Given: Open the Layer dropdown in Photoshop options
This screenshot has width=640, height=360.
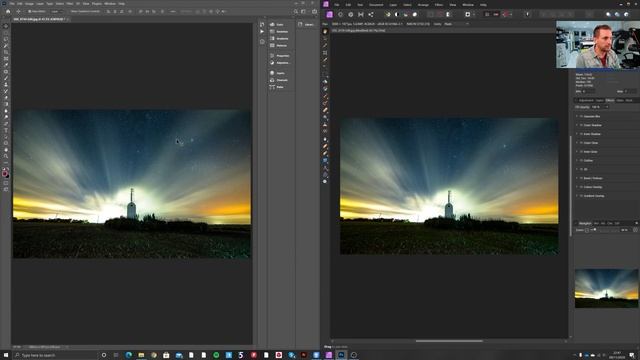Looking at the screenshot, I should coord(57,11).
